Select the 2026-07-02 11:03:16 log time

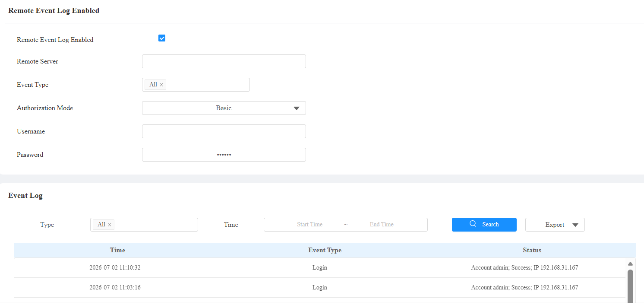click(115, 288)
